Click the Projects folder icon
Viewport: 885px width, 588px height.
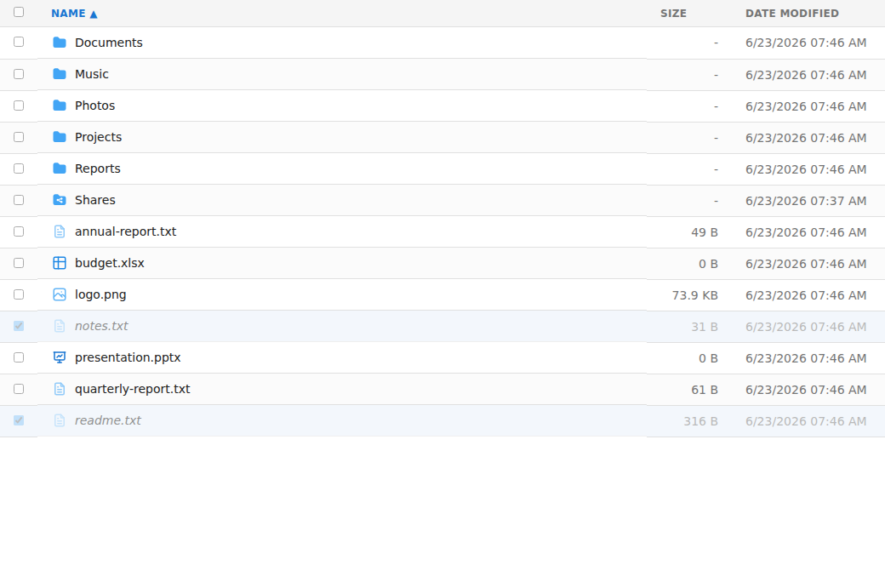tap(60, 137)
